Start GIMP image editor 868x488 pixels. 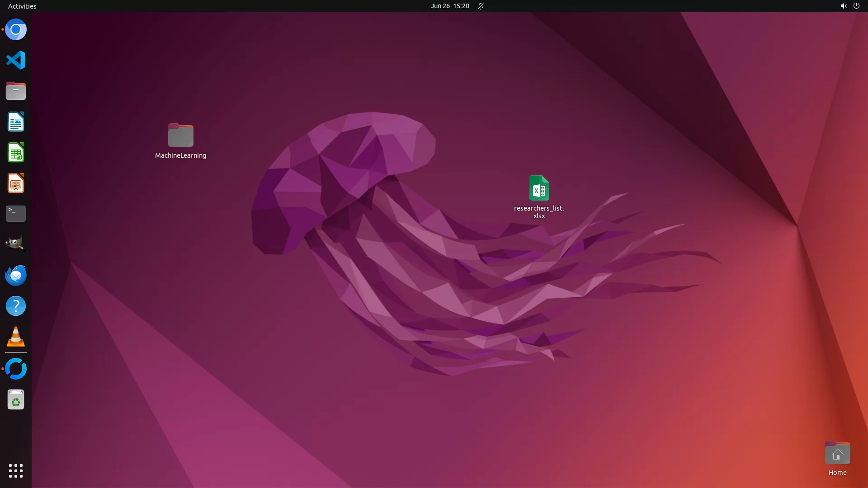tap(16, 244)
